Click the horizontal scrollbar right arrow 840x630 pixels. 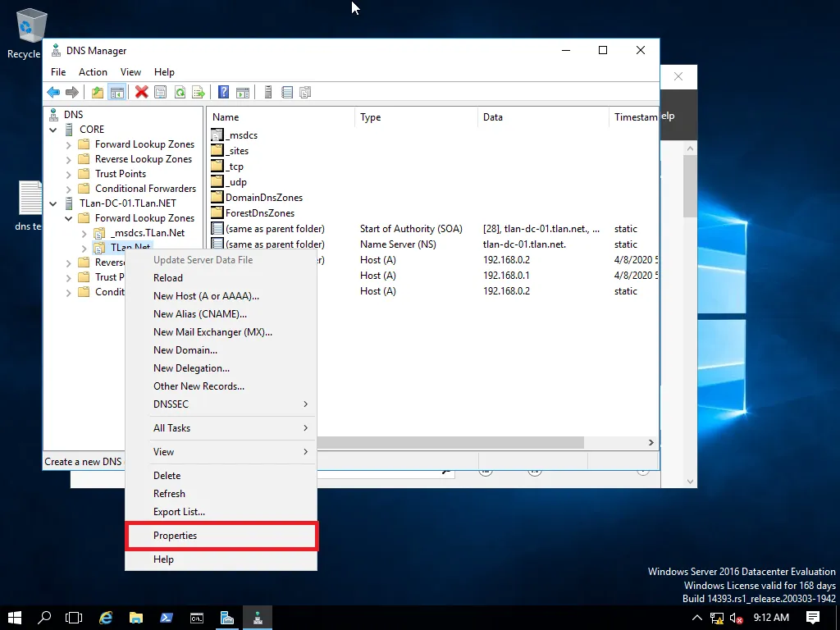pyautogui.click(x=651, y=442)
